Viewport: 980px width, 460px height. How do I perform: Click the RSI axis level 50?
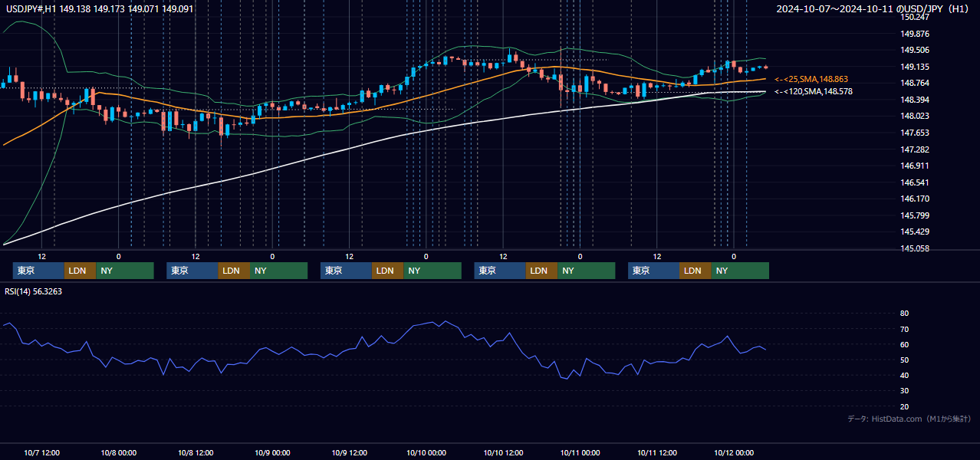[904, 360]
